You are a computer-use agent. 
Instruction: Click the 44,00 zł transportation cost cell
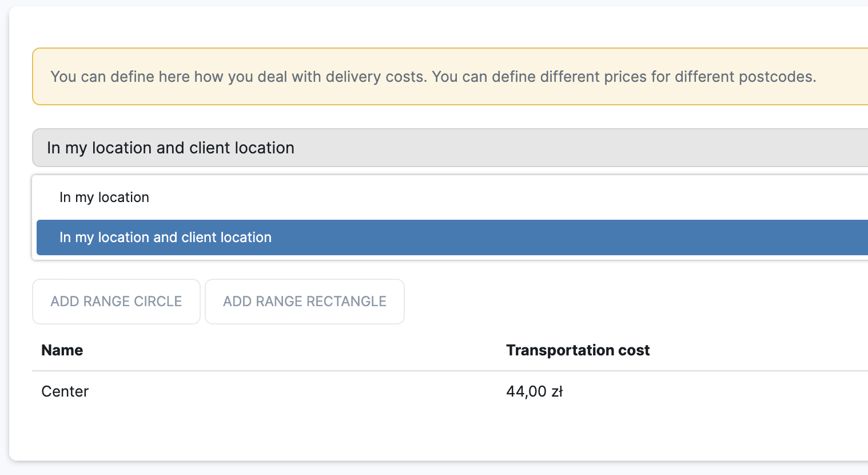tap(534, 391)
